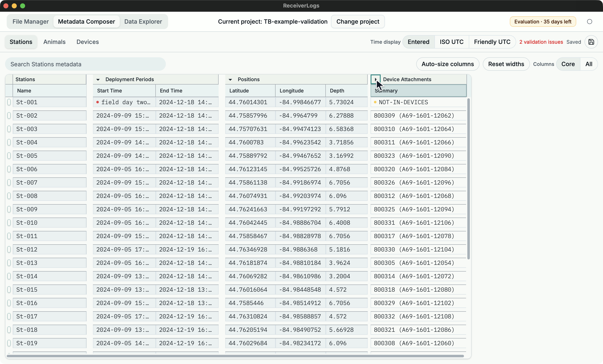Select the St-003 row handle
Viewport: 603px width, 364px height.
tap(9, 129)
